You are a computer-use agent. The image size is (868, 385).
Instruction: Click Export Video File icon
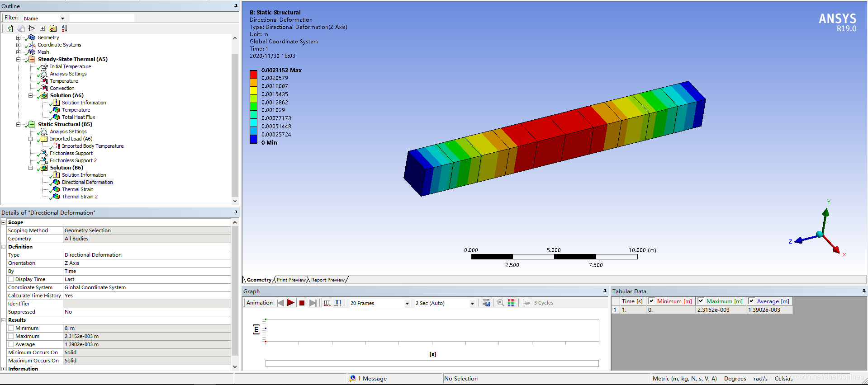coord(486,303)
